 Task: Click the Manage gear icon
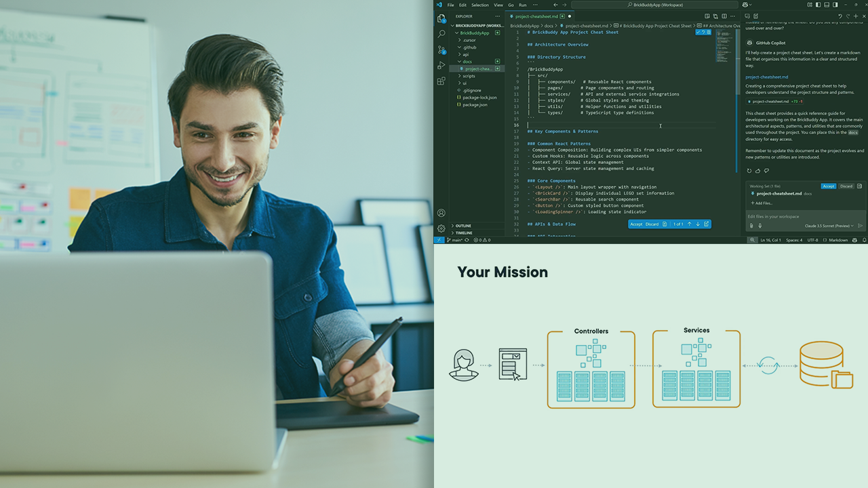tap(441, 228)
